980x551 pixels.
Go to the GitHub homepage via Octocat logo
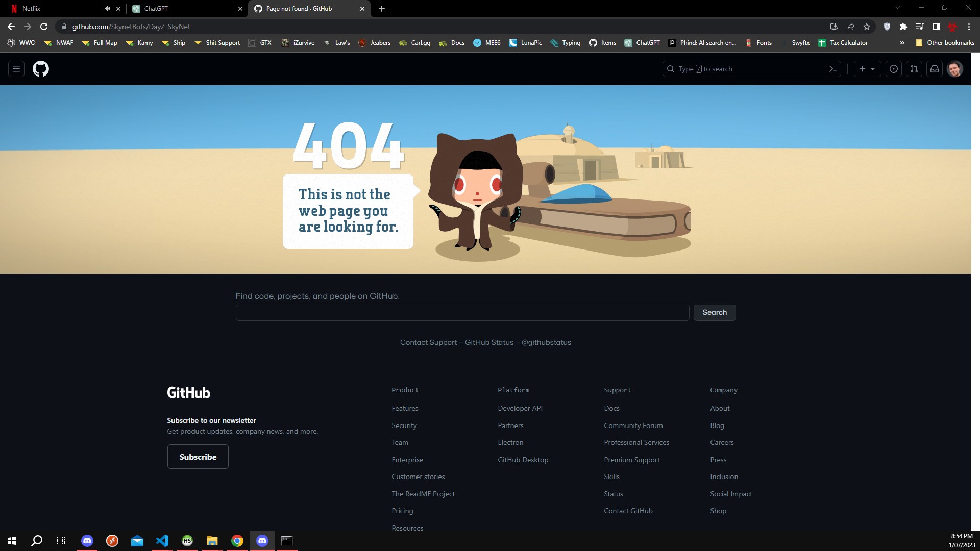point(41,69)
